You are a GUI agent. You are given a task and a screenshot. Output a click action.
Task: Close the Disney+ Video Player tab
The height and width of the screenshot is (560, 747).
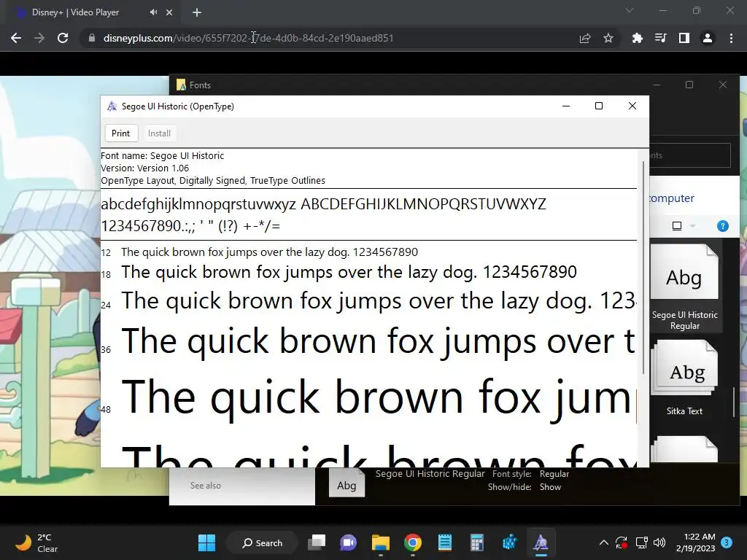(x=169, y=12)
